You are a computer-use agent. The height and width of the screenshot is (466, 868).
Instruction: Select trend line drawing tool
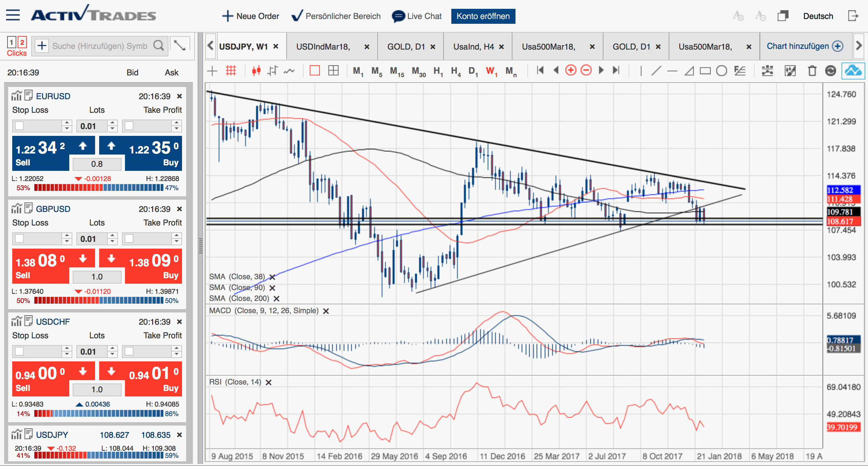coord(656,71)
